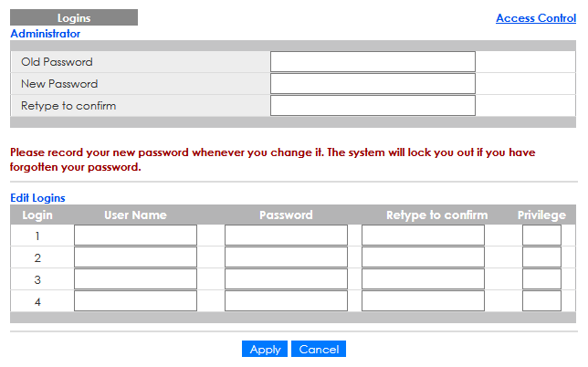
Task: Click Privilege field for login 4
Action: pyautogui.click(x=541, y=301)
